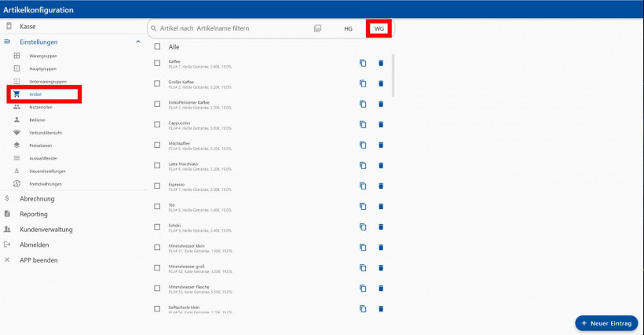Copy the Mineralwasser Flasche entry
The image size is (644, 335).
tap(363, 288)
